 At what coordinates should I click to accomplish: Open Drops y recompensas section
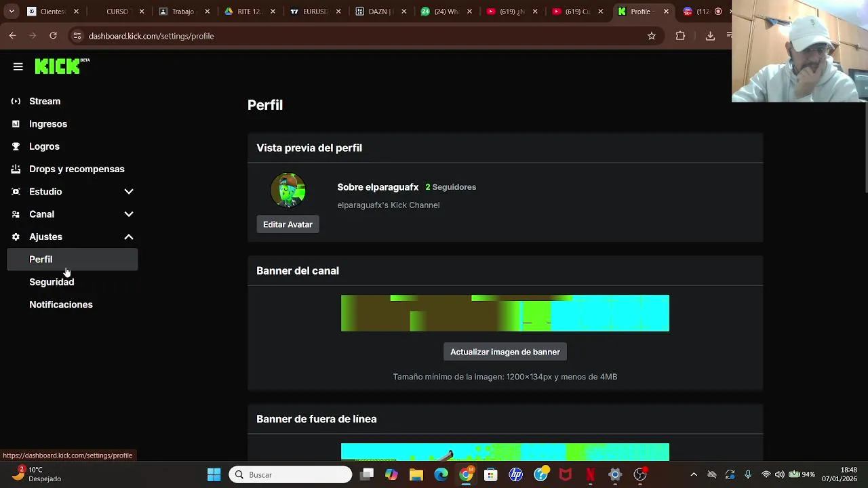[77, 169]
